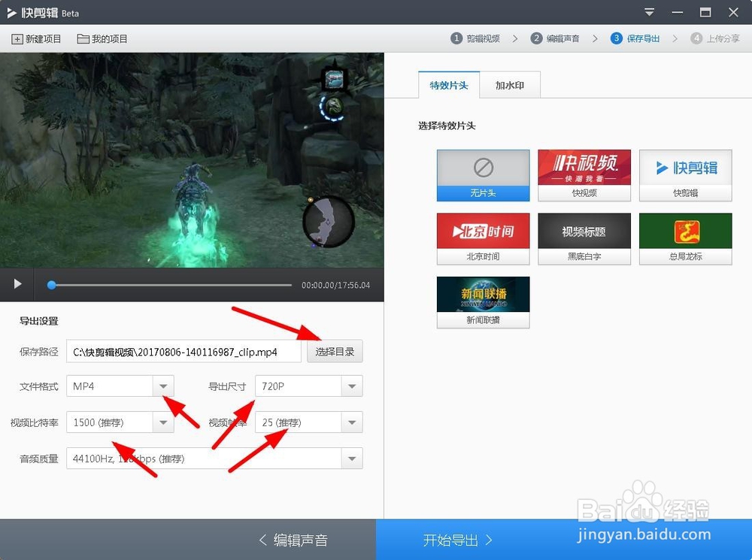Click the 选择目录 browse button

point(335,352)
